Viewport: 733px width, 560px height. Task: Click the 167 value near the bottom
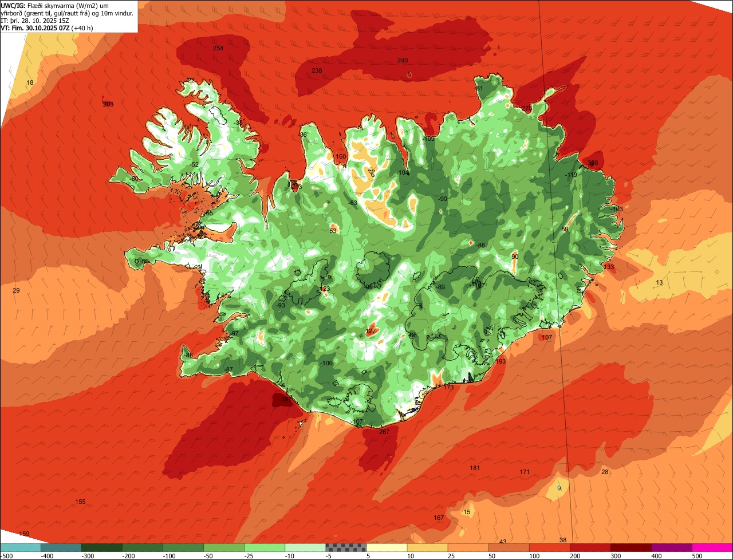439,518
